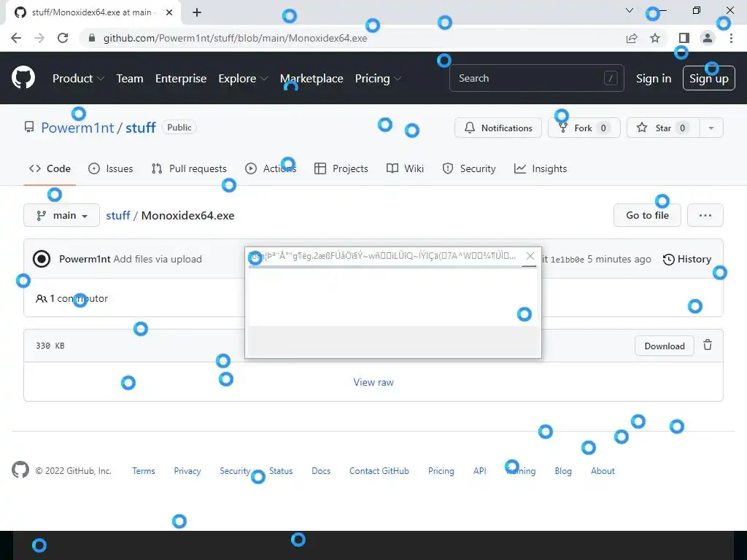The height and width of the screenshot is (560, 747).
Task: Open the share page icon in address bar
Action: pyautogui.click(x=632, y=38)
